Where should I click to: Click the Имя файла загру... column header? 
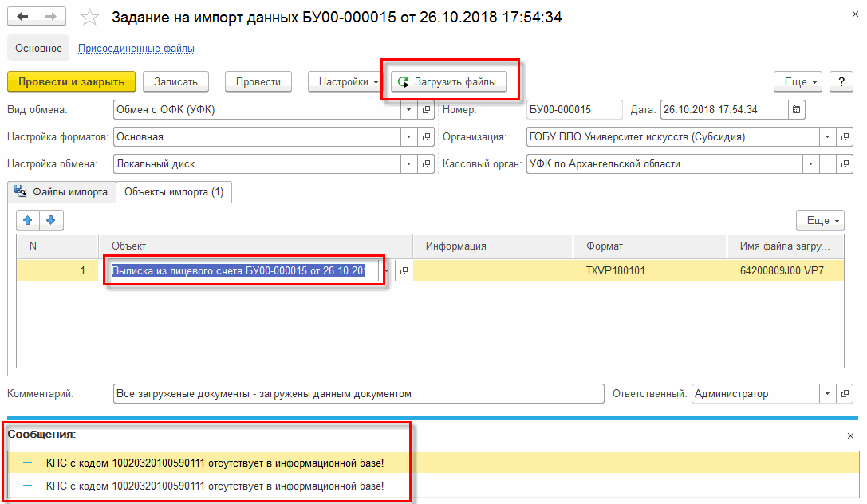coord(785,246)
